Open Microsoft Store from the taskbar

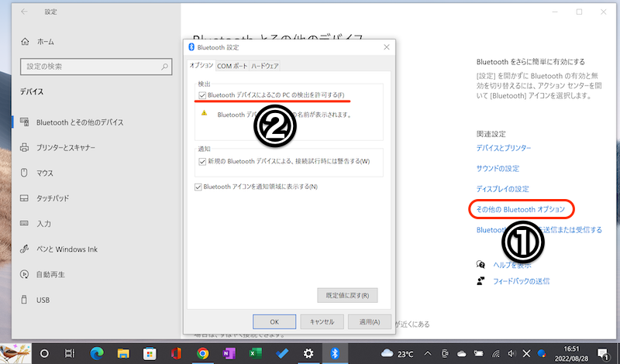click(x=149, y=353)
